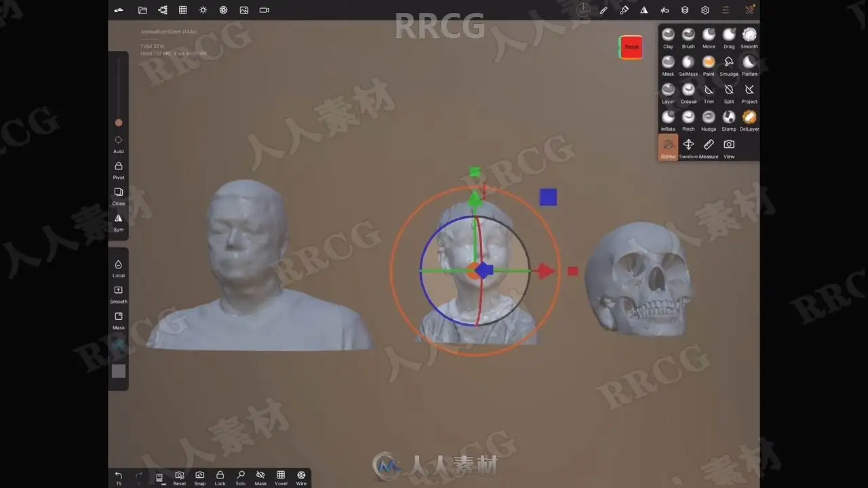Toggle the Pivot lock
The image size is (868, 488).
point(119,170)
